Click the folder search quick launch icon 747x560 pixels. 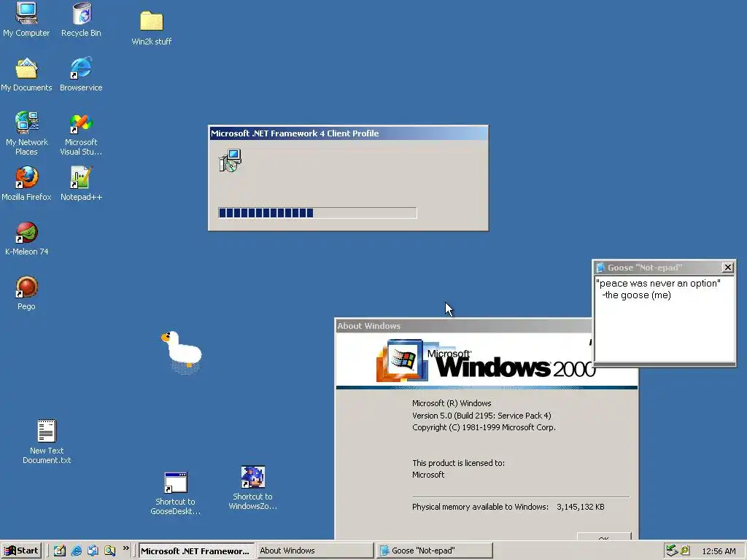[109, 551]
